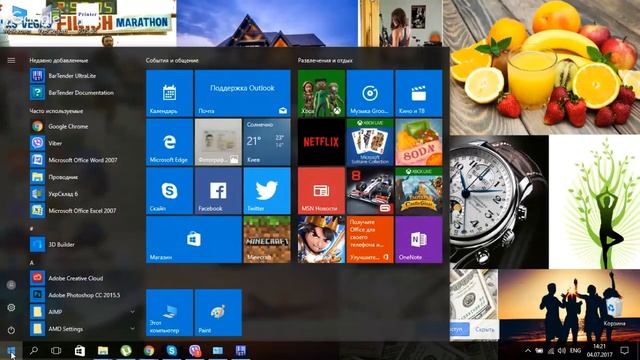The image size is (640, 360).
Task: Show hidden system tray icons arrow
Action: [x=528, y=351]
